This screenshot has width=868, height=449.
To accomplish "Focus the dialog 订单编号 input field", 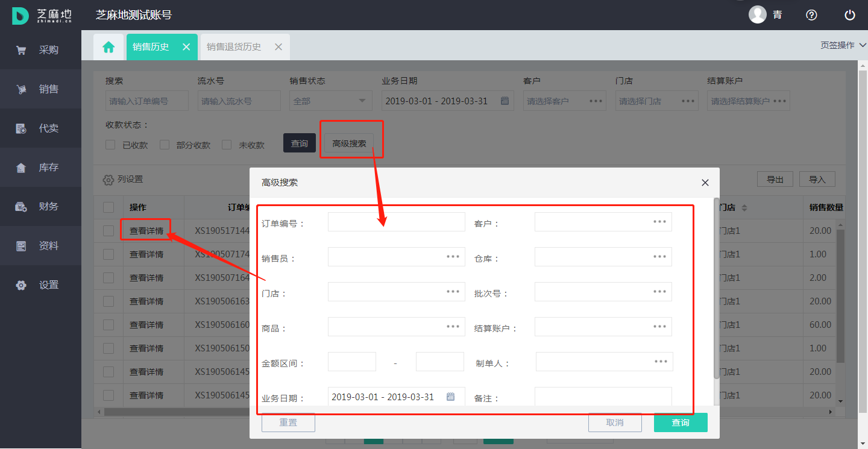I will tap(397, 222).
